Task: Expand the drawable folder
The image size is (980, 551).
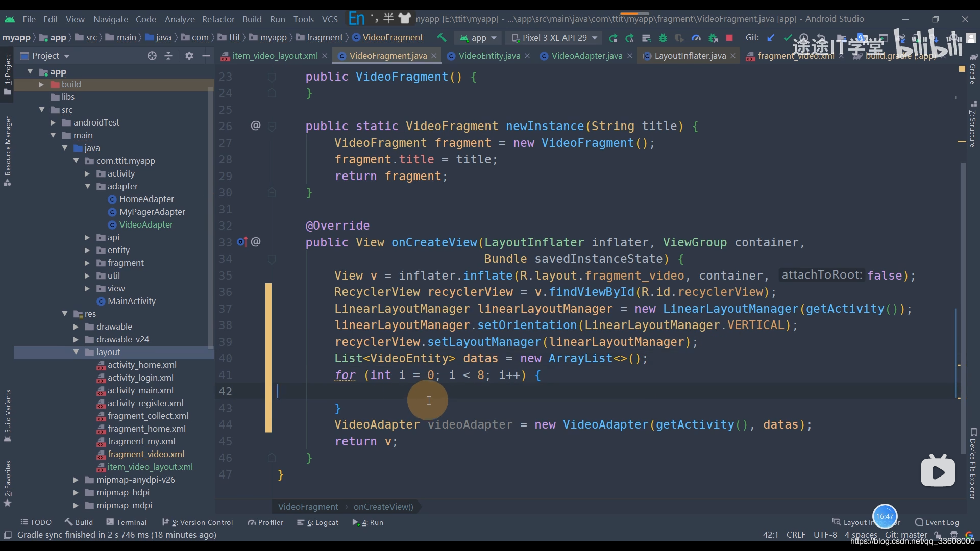Action: (x=76, y=327)
